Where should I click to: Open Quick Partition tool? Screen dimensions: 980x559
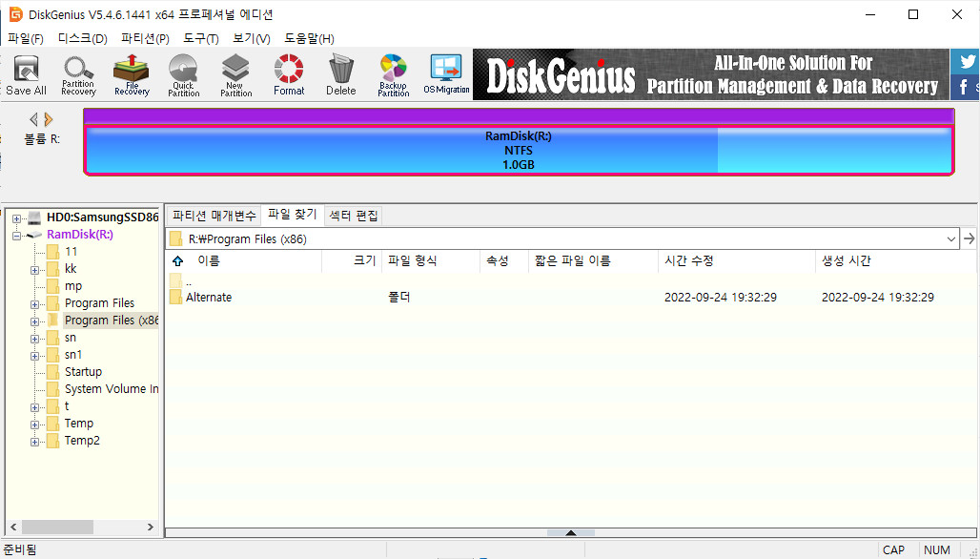click(184, 75)
